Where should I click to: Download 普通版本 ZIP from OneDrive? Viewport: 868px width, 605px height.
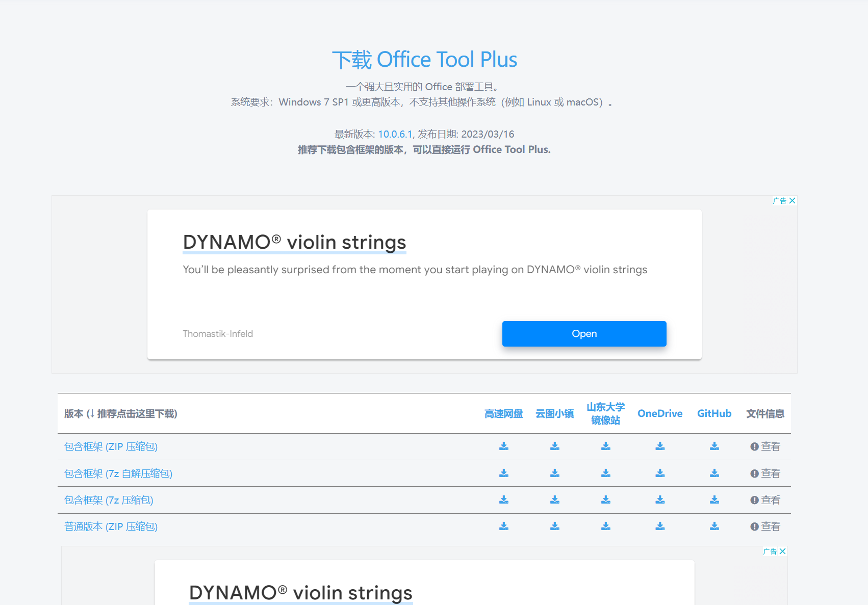pyautogui.click(x=660, y=527)
